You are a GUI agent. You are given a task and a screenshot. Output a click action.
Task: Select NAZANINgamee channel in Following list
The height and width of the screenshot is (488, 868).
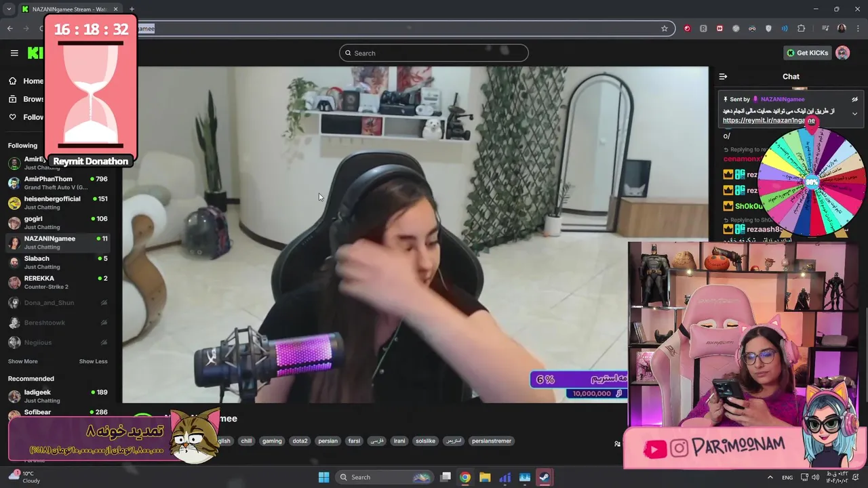coord(58,243)
